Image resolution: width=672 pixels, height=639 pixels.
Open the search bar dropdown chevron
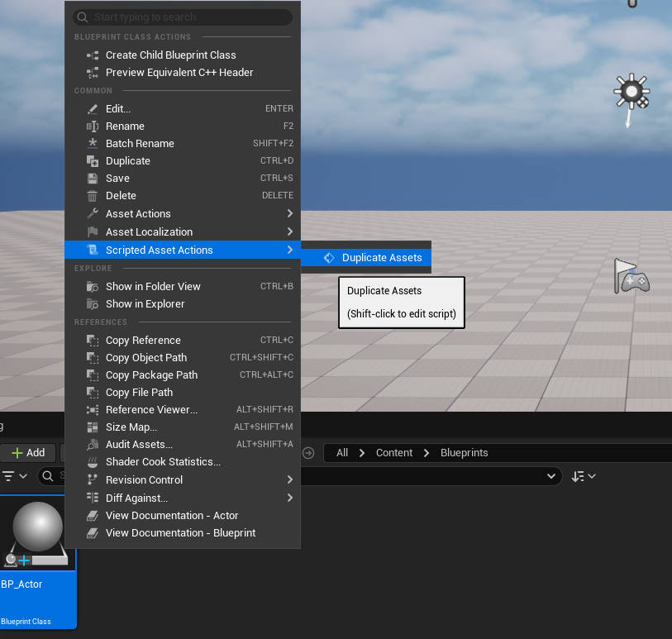[551, 476]
